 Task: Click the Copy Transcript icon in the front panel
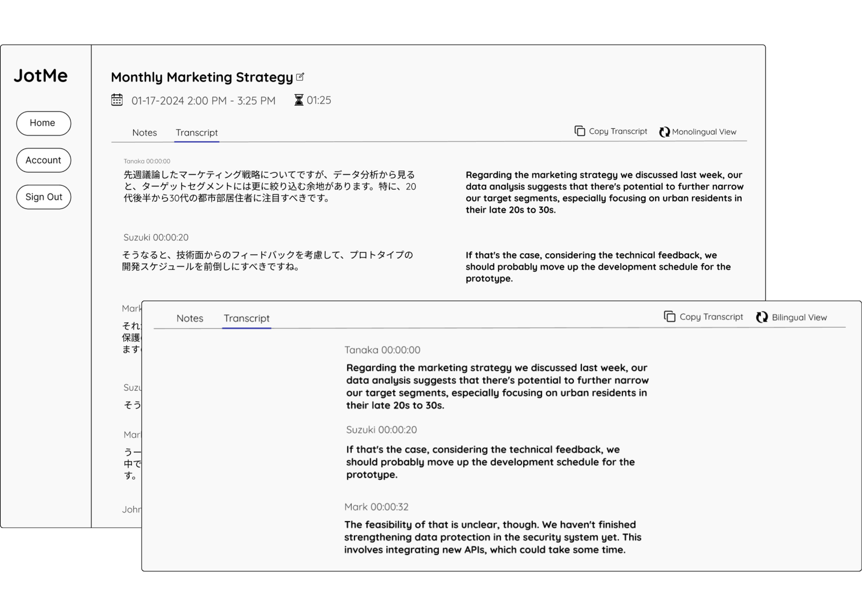pyautogui.click(x=669, y=316)
